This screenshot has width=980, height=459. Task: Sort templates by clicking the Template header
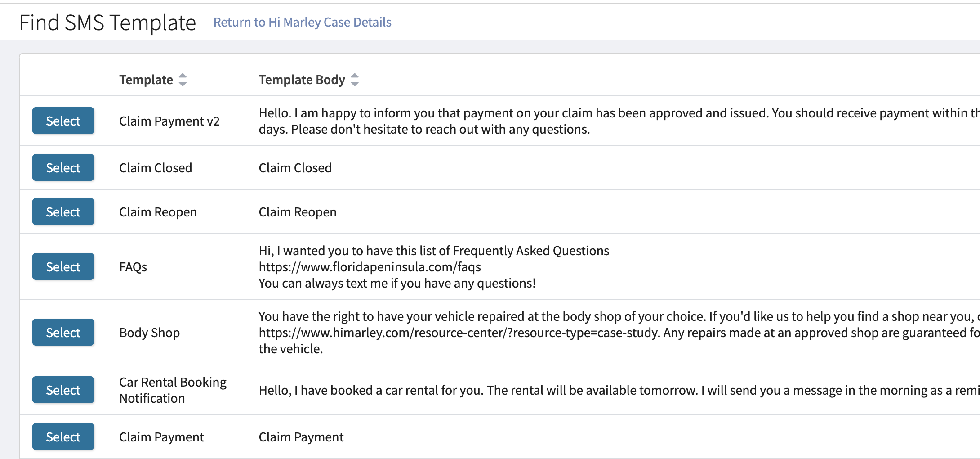pyautogui.click(x=146, y=80)
